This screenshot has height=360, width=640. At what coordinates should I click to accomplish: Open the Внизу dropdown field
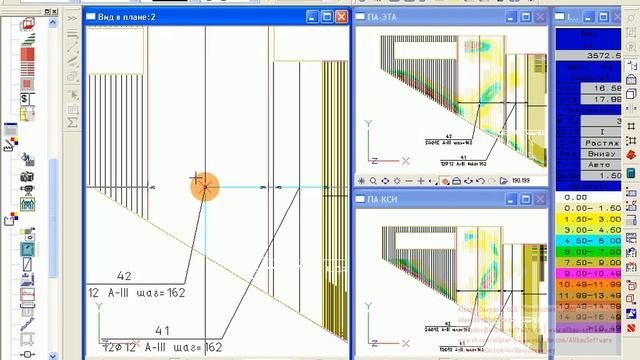click(601, 153)
